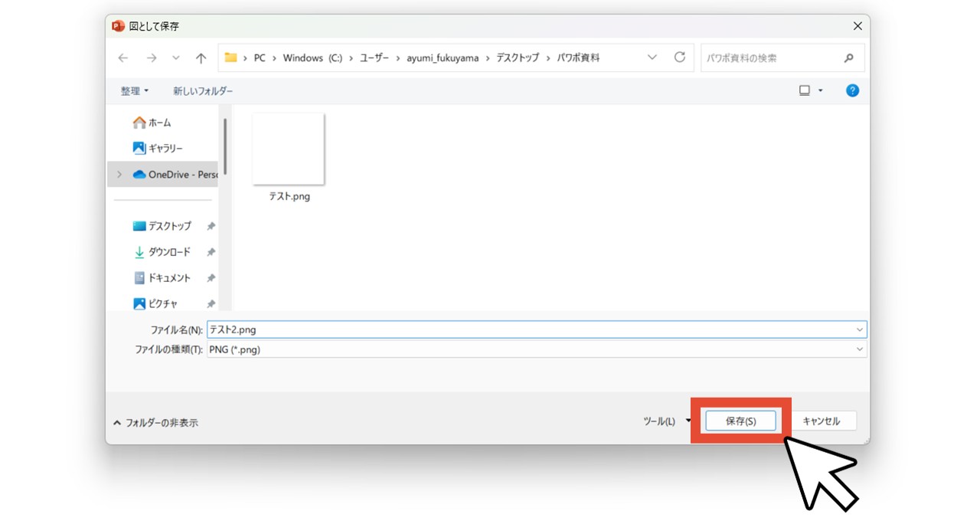This screenshot has width=980, height=521.
Task: Go up one folder level
Action: [x=201, y=58]
